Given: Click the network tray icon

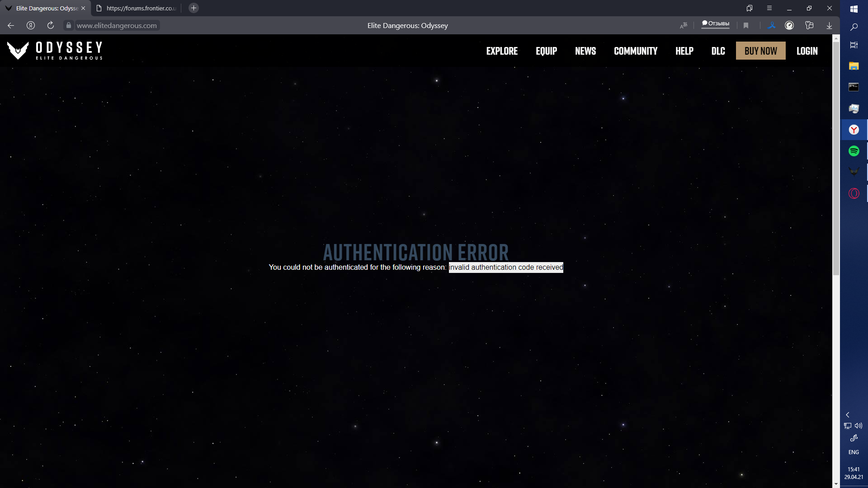Looking at the screenshot, I should 848,426.
